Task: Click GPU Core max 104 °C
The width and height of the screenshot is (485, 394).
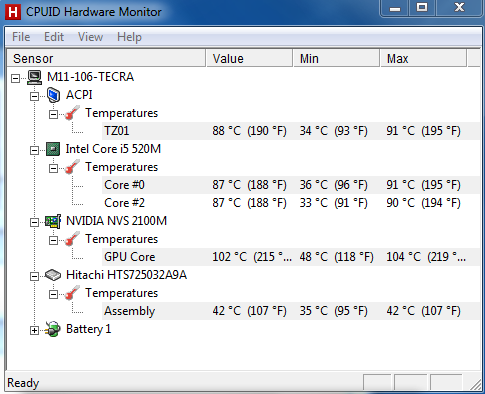Action: coord(426,257)
